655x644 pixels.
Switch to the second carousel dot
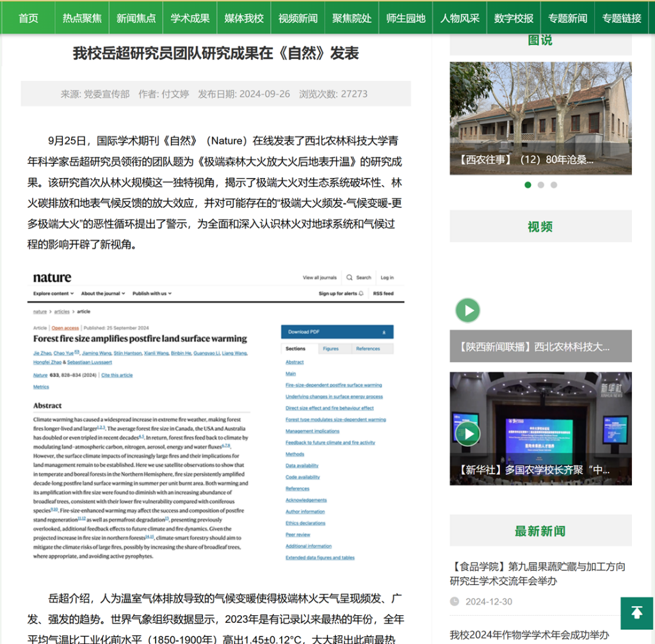click(x=541, y=185)
